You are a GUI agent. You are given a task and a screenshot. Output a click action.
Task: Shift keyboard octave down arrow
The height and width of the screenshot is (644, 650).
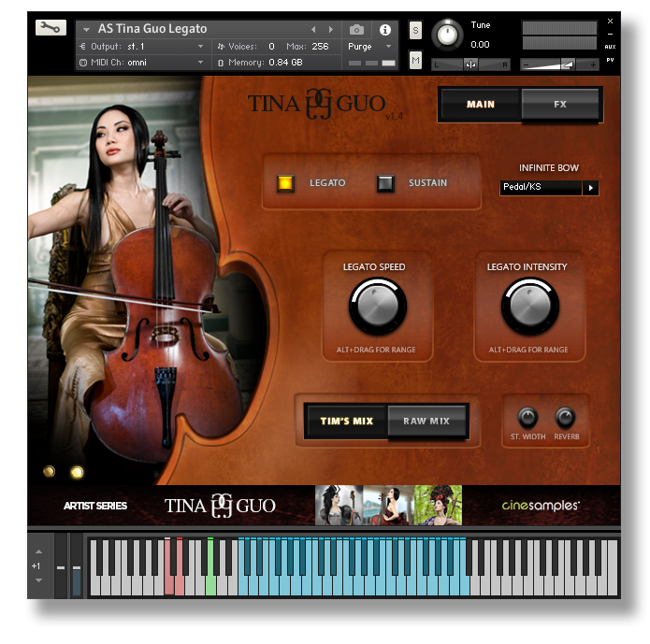pyautogui.click(x=38, y=580)
